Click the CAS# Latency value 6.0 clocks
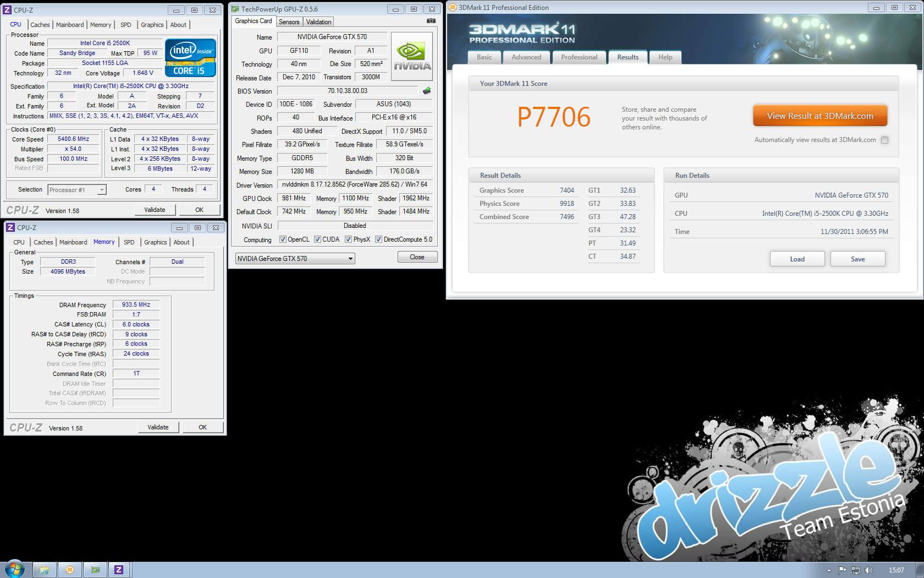 [x=136, y=324]
